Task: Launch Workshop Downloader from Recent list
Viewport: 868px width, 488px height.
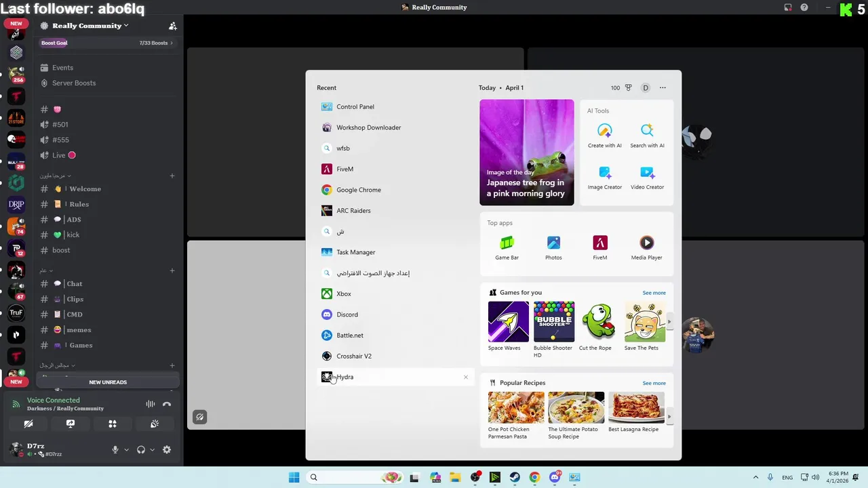Action: point(395,127)
